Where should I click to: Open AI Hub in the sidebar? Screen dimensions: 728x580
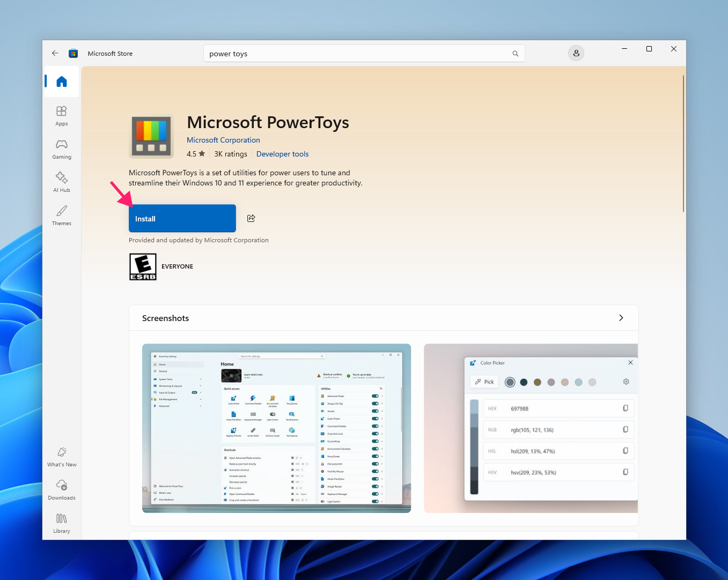(x=62, y=182)
